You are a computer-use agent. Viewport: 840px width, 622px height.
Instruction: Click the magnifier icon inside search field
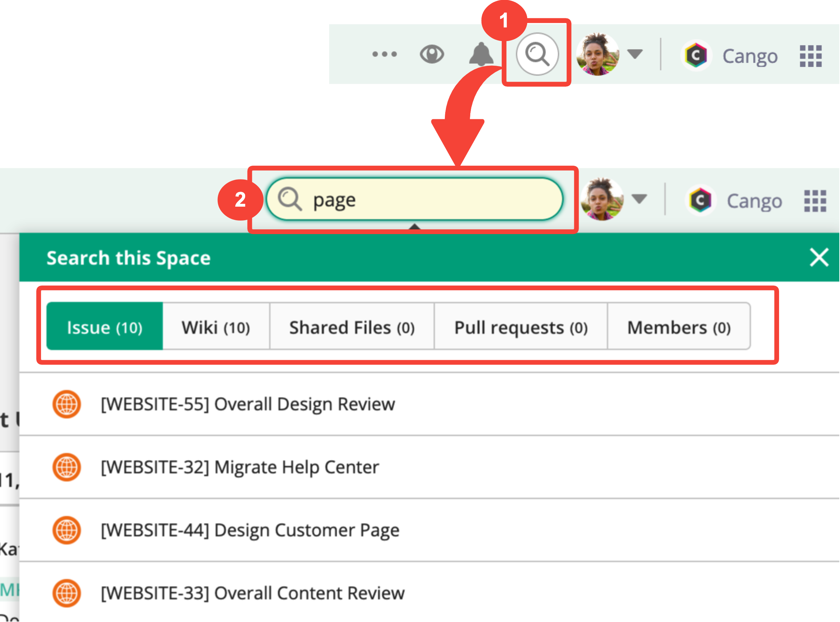pyautogui.click(x=290, y=199)
